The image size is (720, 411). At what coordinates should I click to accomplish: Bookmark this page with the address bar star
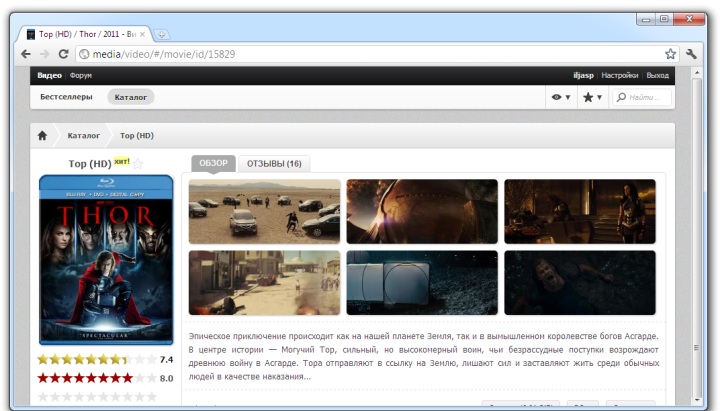coord(670,54)
